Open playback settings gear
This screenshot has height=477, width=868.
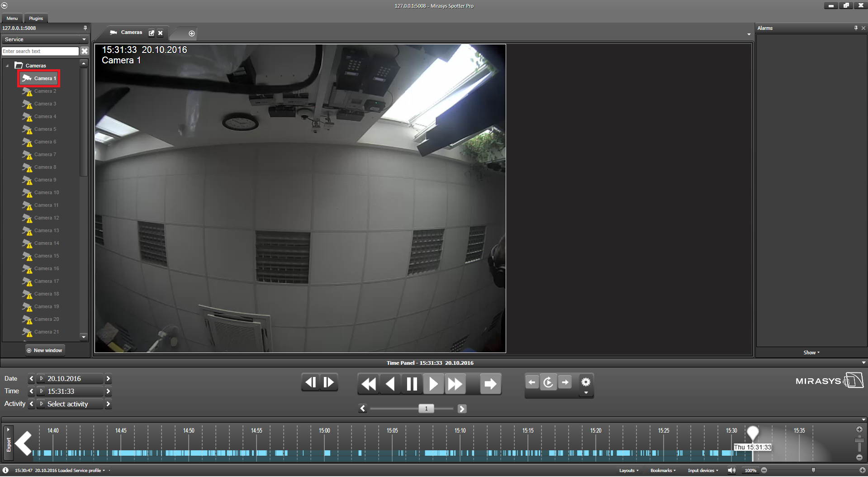(x=586, y=382)
